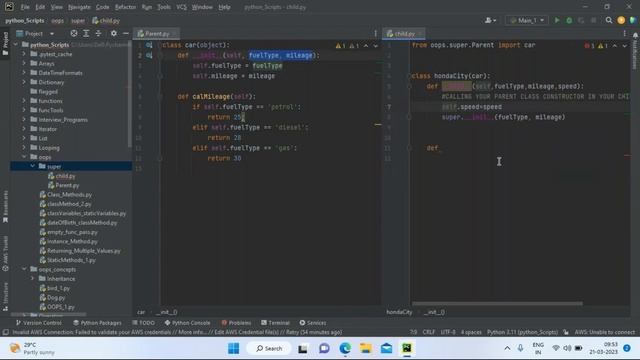
Task: Click the __init__ breadcrumb under child.py
Action: pyautogui.click(x=434, y=312)
